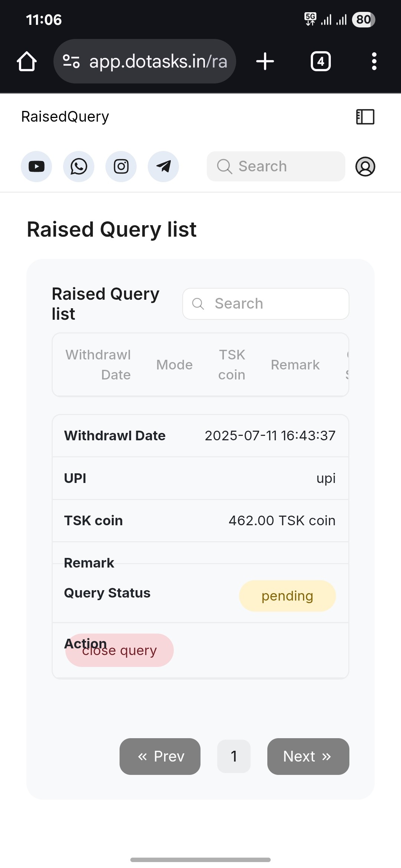Click the top header Search field

pyautogui.click(x=276, y=167)
